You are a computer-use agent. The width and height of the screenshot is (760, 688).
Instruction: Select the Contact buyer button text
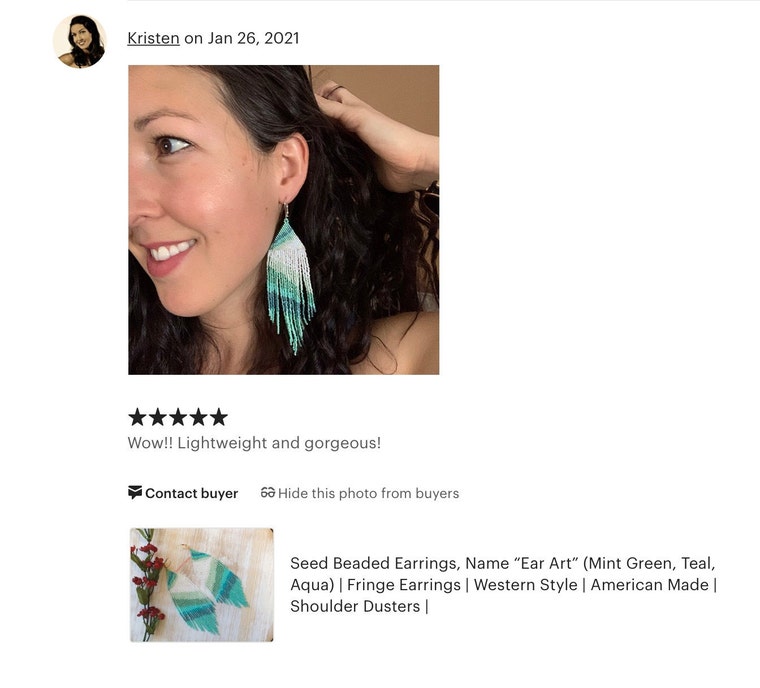click(x=191, y=494)
